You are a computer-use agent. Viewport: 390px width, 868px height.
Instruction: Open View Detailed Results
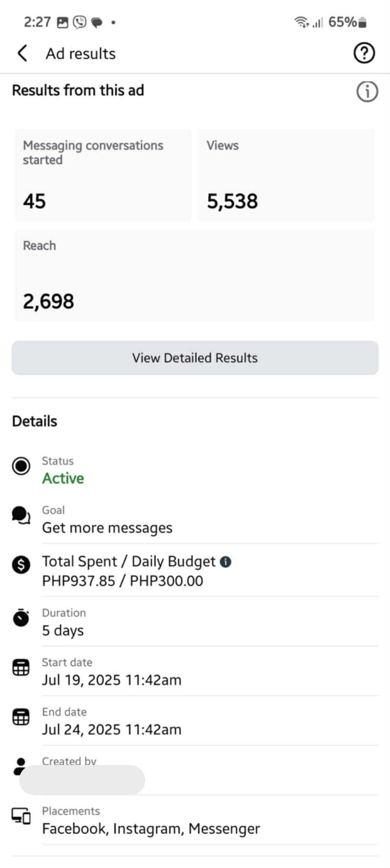coord(195,358)
